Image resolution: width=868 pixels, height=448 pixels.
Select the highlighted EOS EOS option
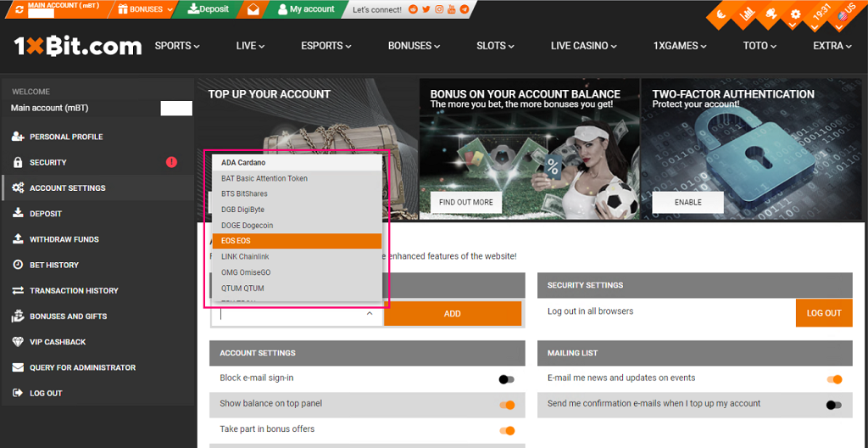297,241
